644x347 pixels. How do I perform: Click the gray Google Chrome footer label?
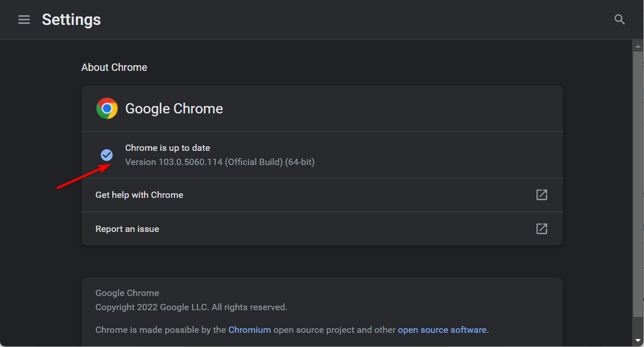click(127, 293)
